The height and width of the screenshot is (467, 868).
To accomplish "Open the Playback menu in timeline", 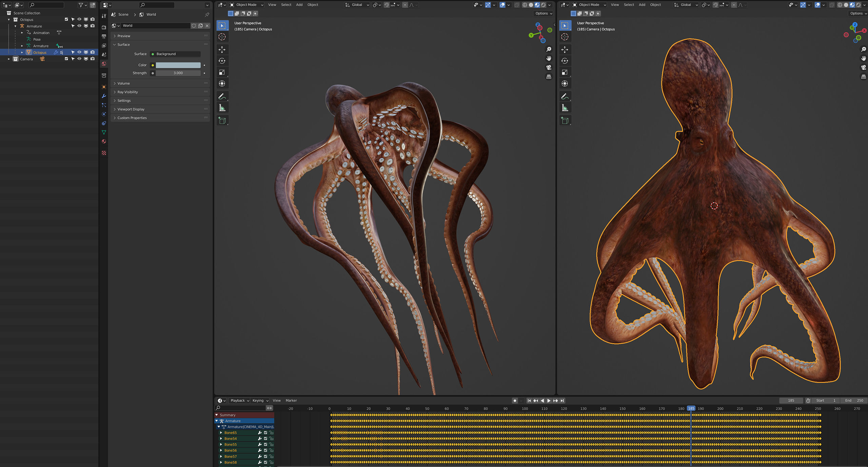I will pos(239,401).
